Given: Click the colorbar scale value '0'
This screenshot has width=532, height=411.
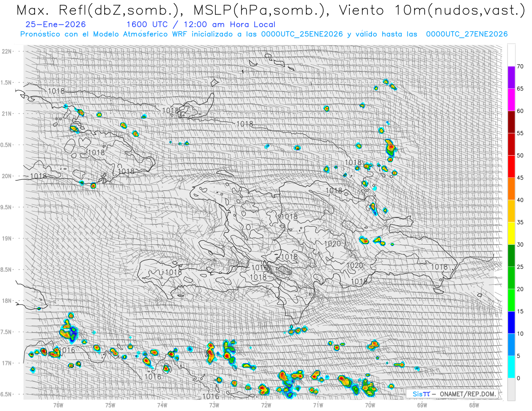Looking at the screenshot, I should 519,378.
